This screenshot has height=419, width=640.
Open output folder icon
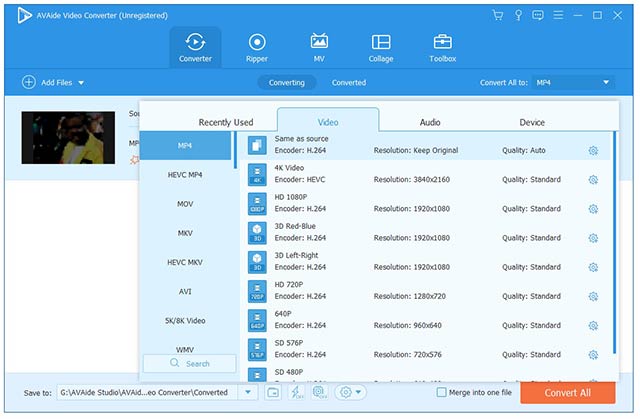point(273,393)
